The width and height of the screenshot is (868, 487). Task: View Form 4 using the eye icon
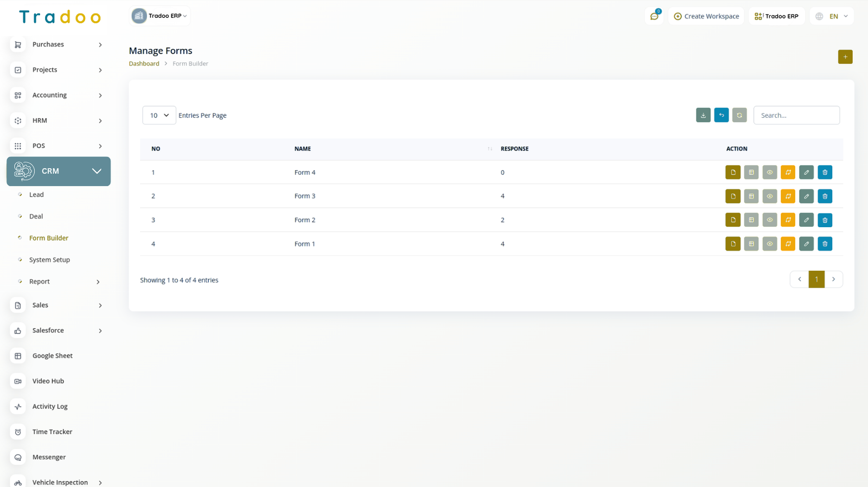coord(769,172)
